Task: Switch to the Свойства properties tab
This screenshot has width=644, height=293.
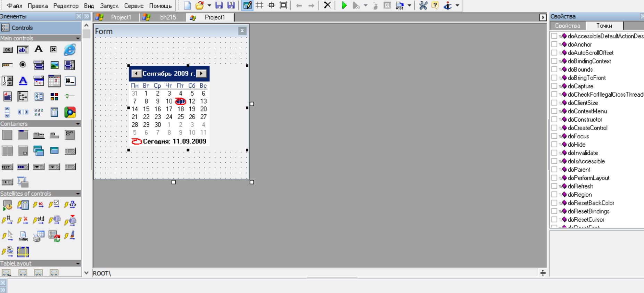Action: [x=567, y=26]
